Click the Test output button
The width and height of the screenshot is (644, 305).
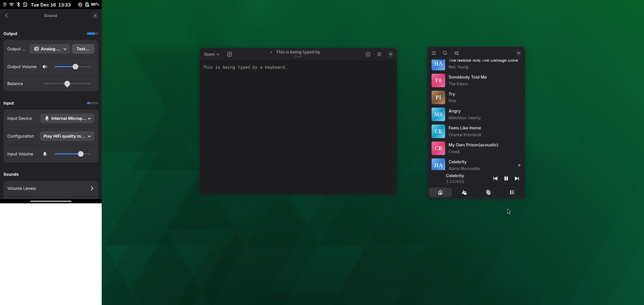(x=83, y=49)
